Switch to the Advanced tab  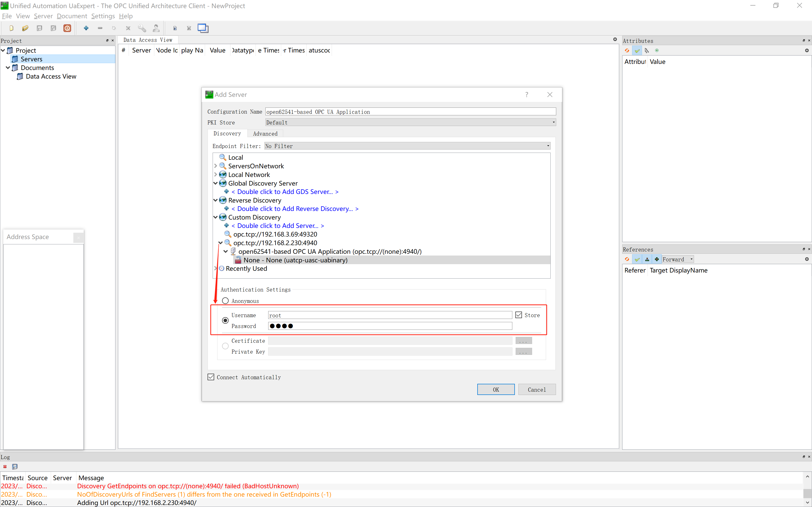pos(265,133)
